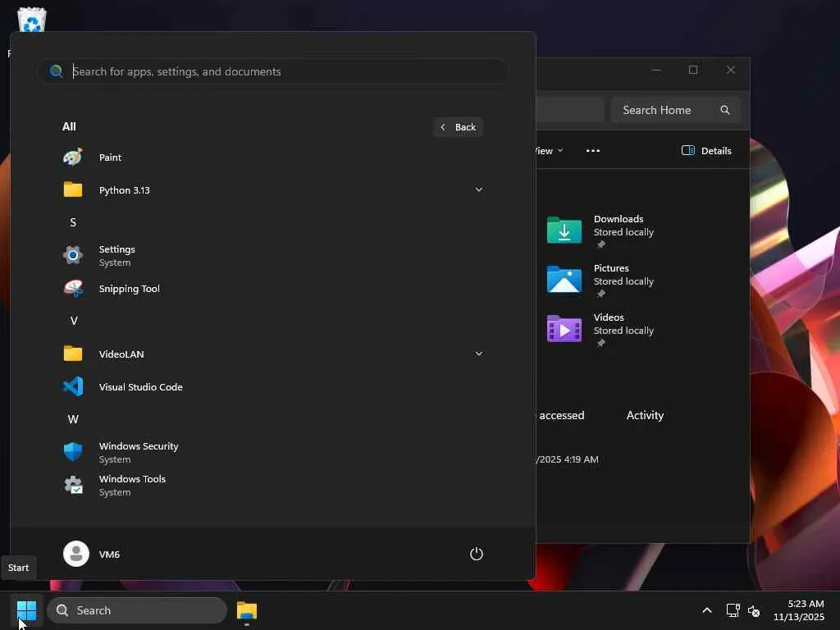Click File Explorer search magnifier icon
Viewport: 840px width, 630px height.
pyautogui.click(x=725, y=110)
